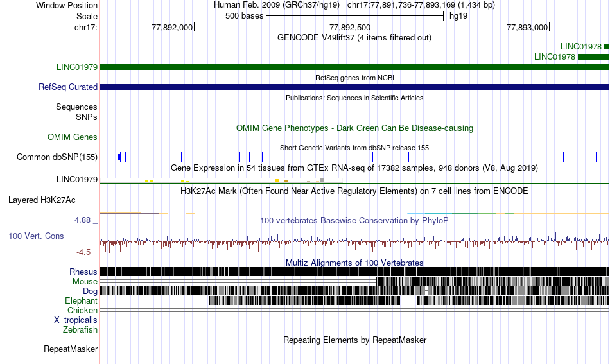
Task: Click the green LINC01979 gene bar
Action: [354, 67]
